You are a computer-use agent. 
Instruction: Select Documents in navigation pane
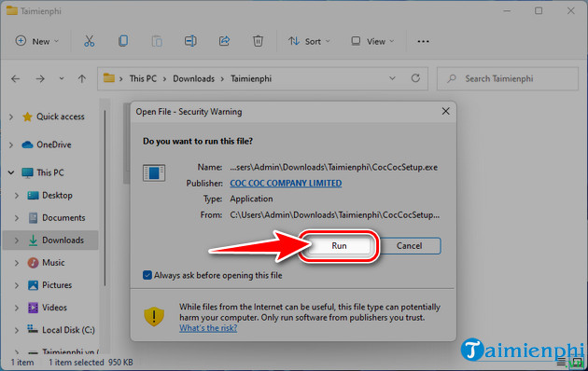[63, 217]
